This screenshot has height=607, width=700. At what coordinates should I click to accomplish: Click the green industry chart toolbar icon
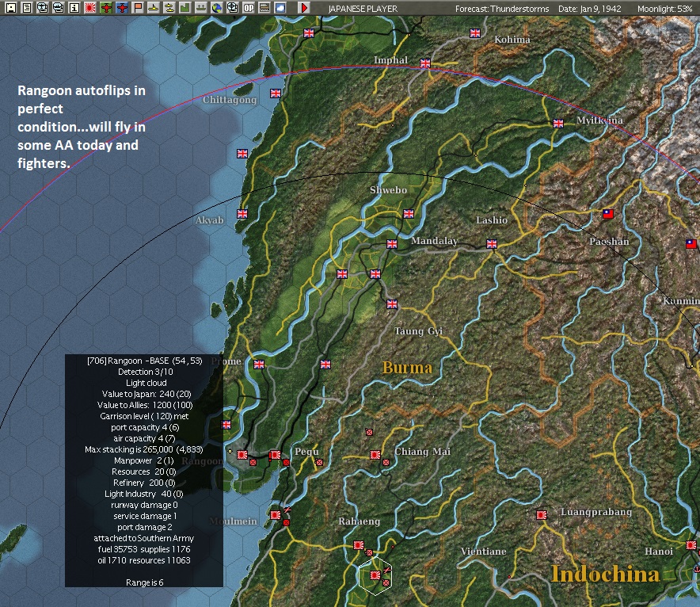coord(185,8)
